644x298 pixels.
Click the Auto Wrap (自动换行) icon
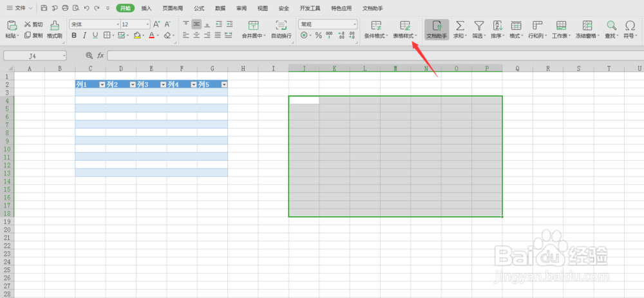(281, 25)
